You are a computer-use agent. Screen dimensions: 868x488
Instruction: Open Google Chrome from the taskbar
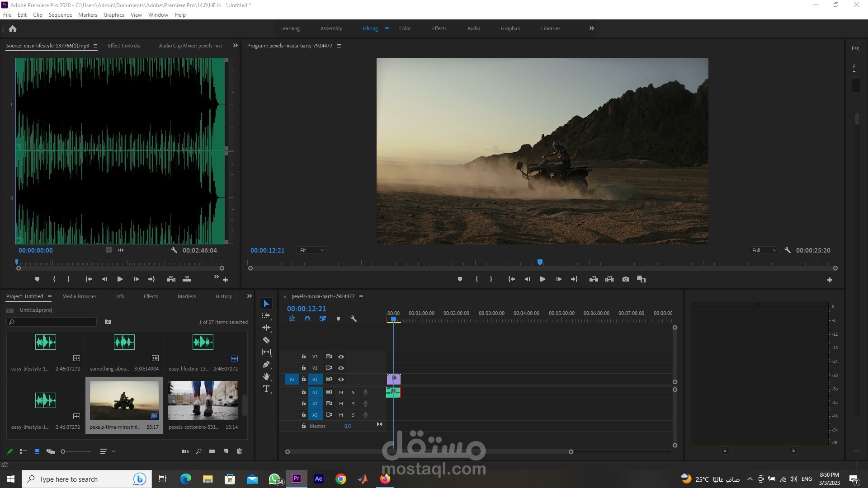[341, 479]
